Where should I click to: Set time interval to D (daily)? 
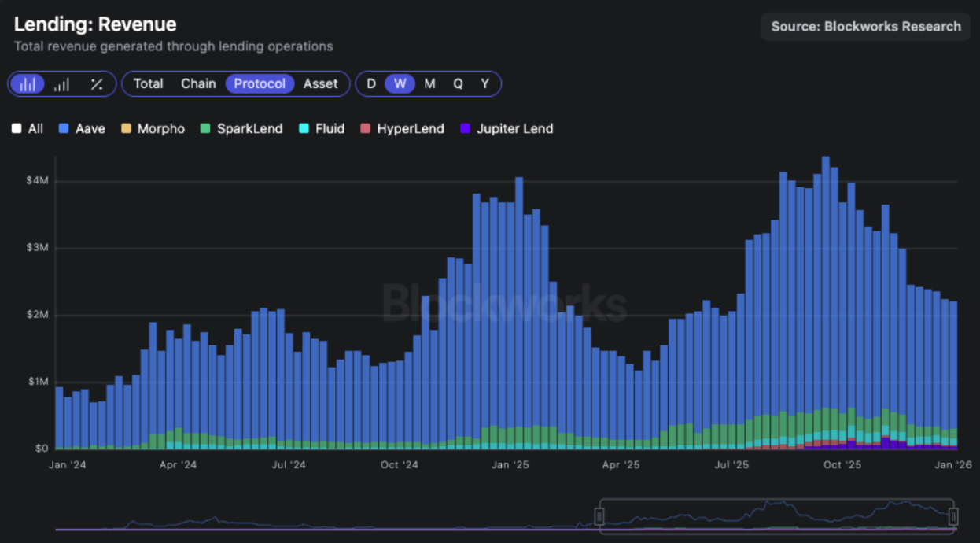click(371, 84)
